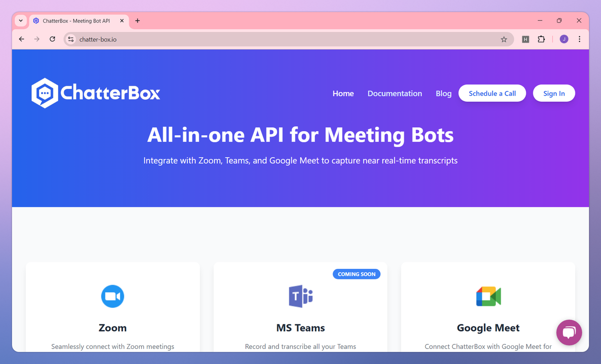This screenshot has height=364, width=601.
Task: Click the Sign In button
Action: (554, 93)
